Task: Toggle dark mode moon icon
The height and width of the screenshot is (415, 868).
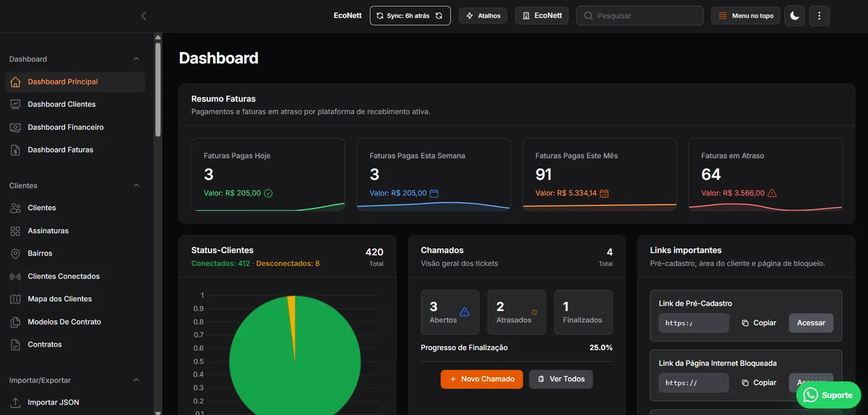Action: (x=795, y=16)
